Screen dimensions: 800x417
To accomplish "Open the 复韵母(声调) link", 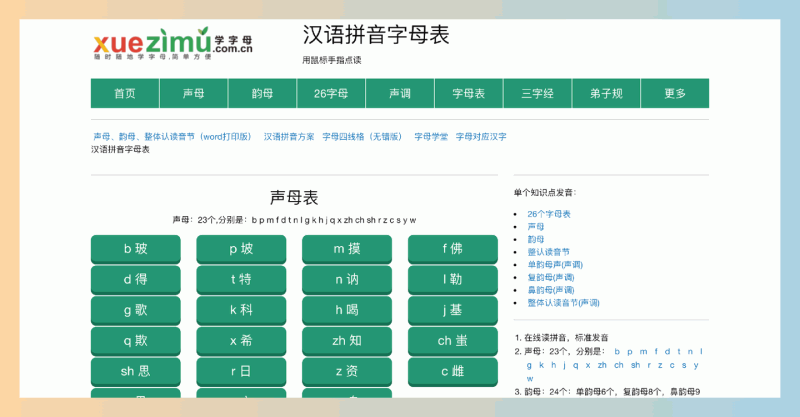I will [551, 278].
